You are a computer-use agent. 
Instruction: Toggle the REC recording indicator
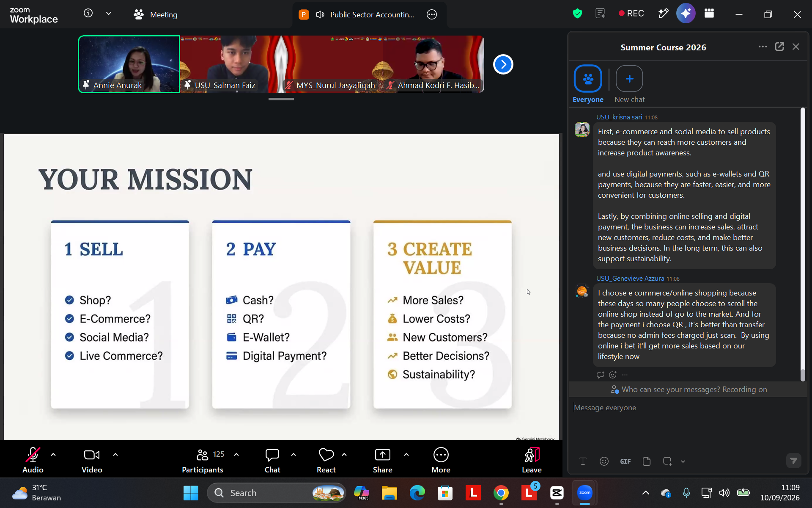[x=631, y=14]
